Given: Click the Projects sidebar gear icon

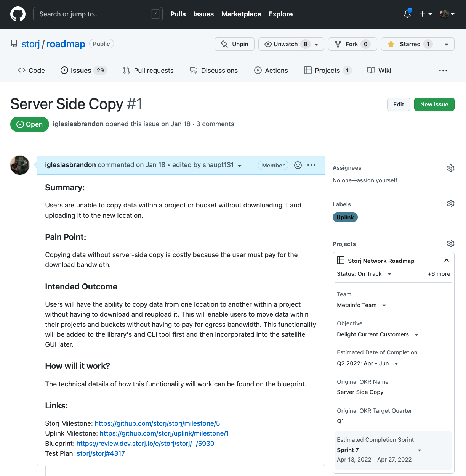Looking at the screenshot, I should pos(450,243).
